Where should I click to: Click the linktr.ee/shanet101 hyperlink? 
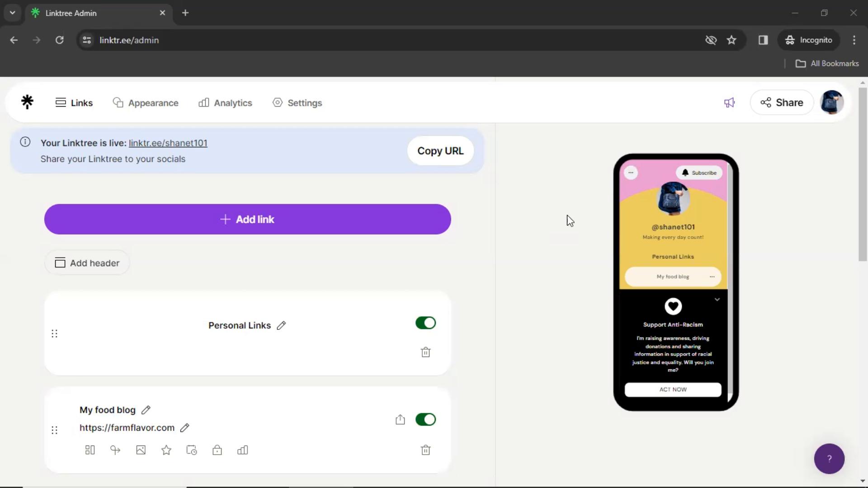168,142
